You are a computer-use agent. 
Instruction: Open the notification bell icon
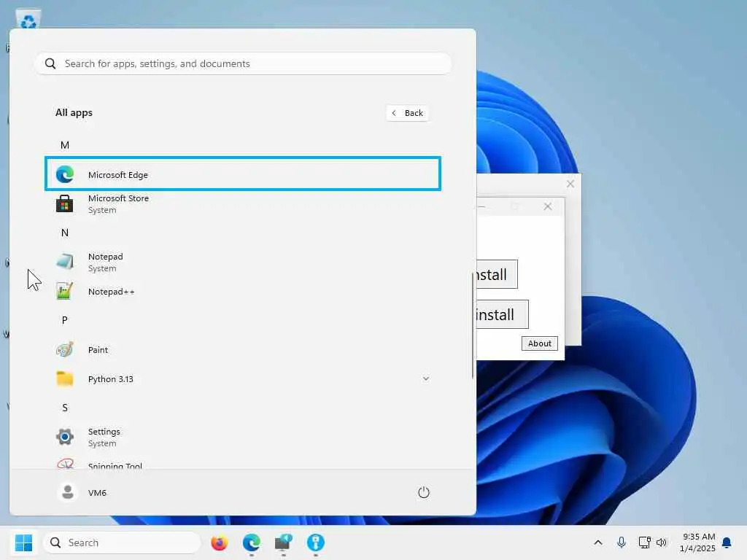click(727, 542)
